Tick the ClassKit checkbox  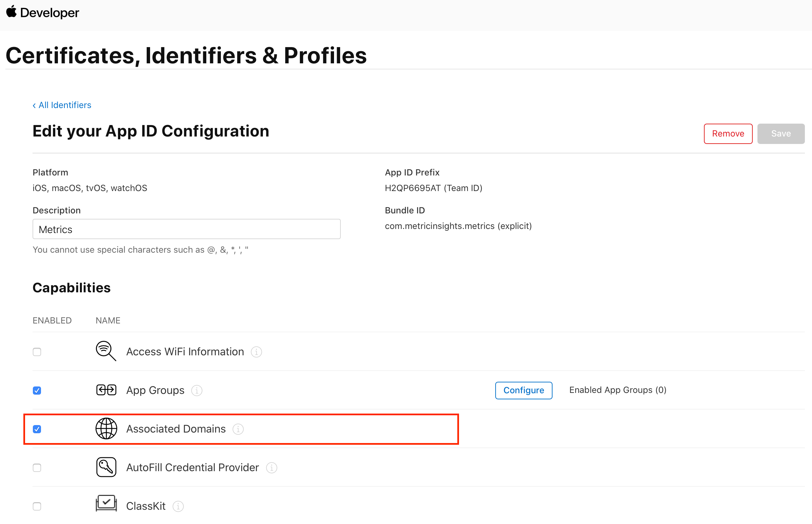tap(37, 506)
